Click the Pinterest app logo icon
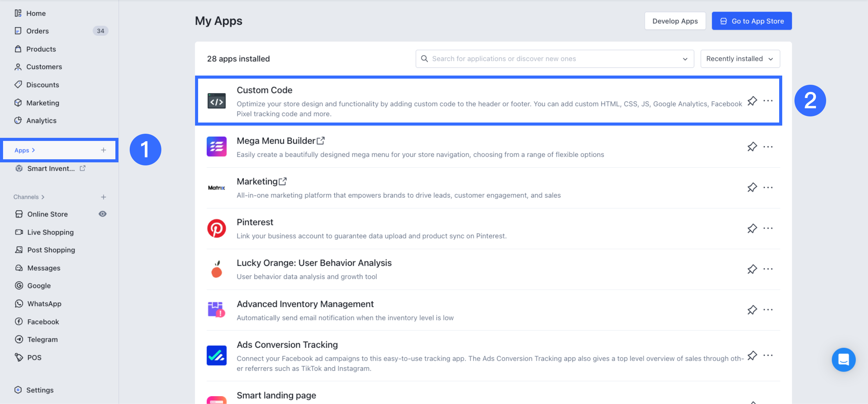868x404 pixels. (x=216, y=228)
